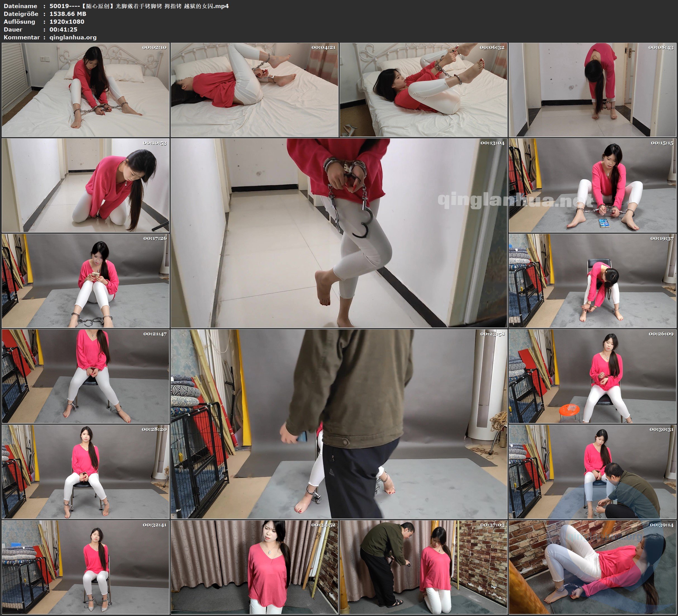Open the thumbnail timestamped 00:30:31
Screen dimensions: 678x616
(x=593, y=472)
